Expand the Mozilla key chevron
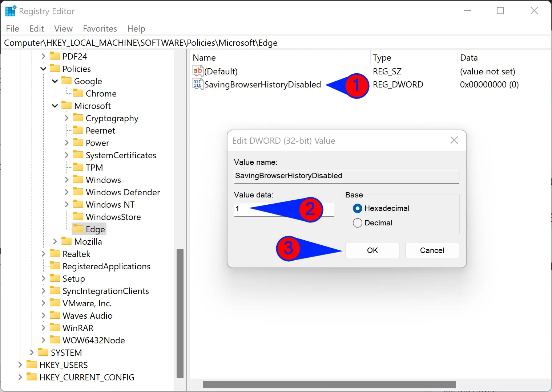Screen dimensions: 552x392 click(x=55, y=241)
